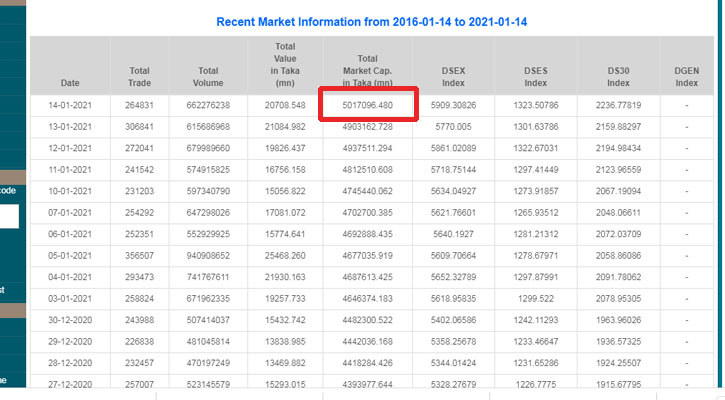The width and height of the screenshot is (725, 400).
Task: Select the 30-12-2020 date cell
Action: point(70,322)
